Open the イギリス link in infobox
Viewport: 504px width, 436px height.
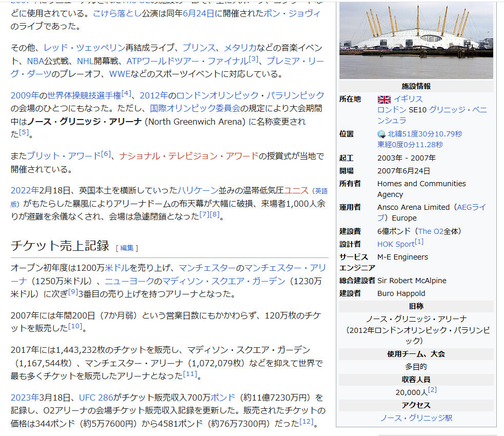(408, 99)
